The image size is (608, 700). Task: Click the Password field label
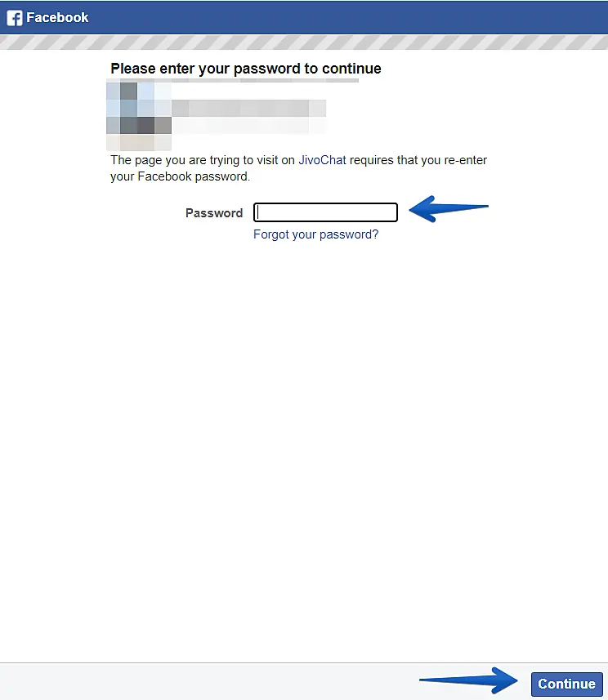click(x=214, y=213)
